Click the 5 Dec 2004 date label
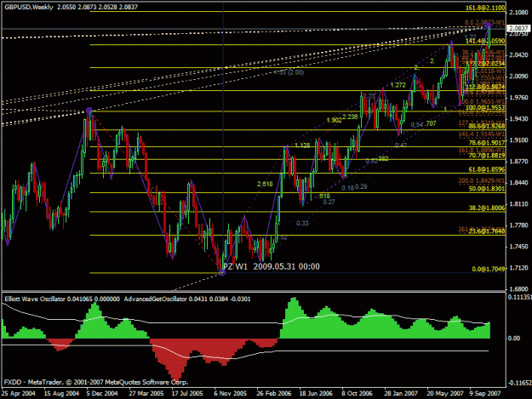 [x=102, y=393]
